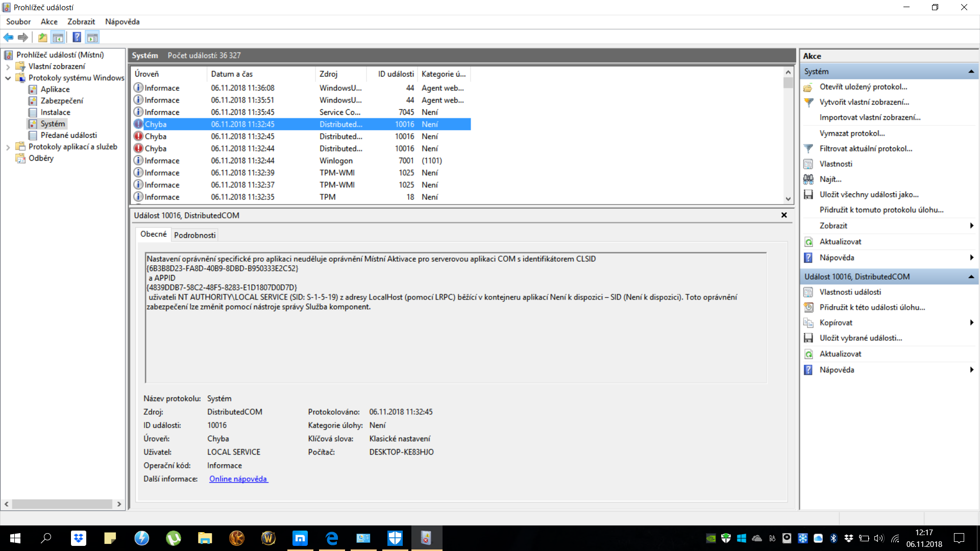Viewport: 980px width, 551px height.
Task: Click the Filter current log funnel icon
Action: tap(808, 148)
